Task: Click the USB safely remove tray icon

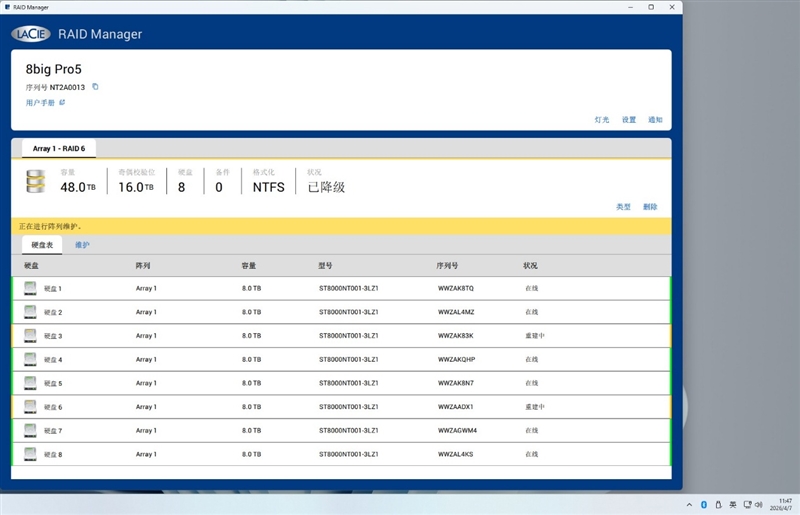Action: (x=718, y=505)
